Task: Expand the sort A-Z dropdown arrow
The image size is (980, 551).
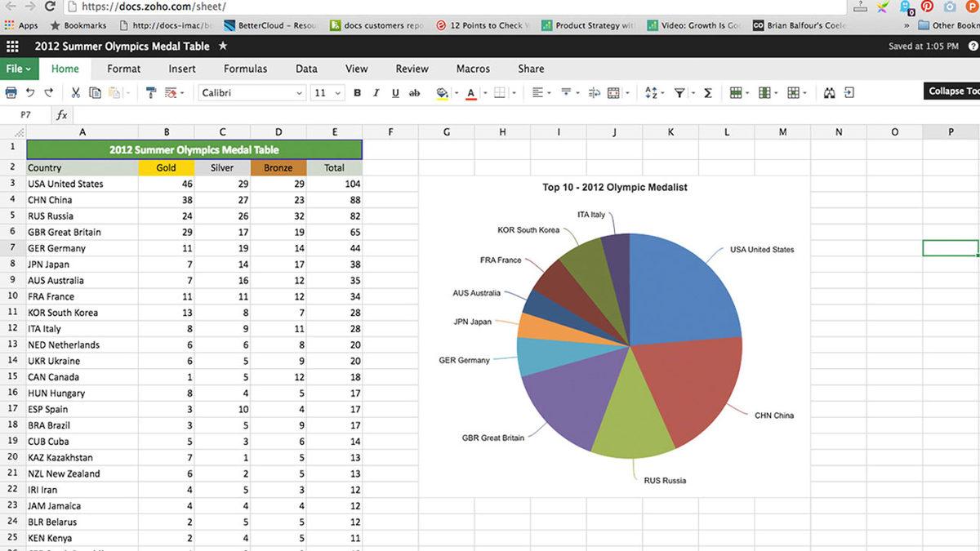Action: tap(663, 92)
